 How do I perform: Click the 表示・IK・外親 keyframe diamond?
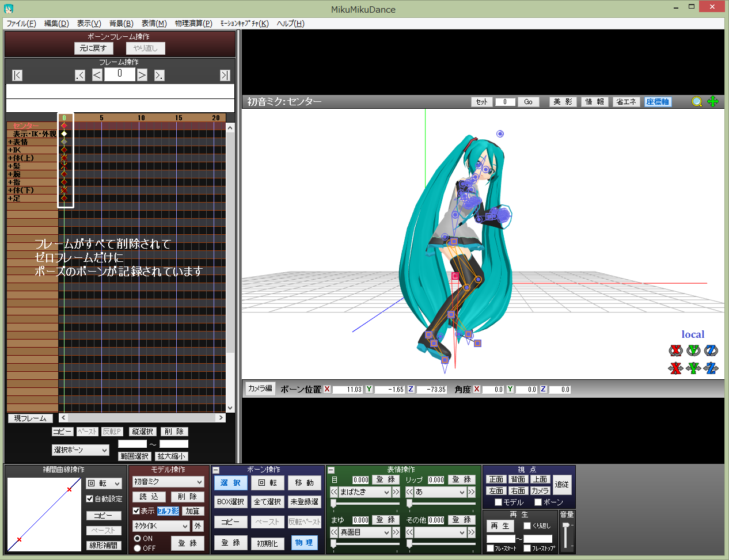(x=64, y=134)
